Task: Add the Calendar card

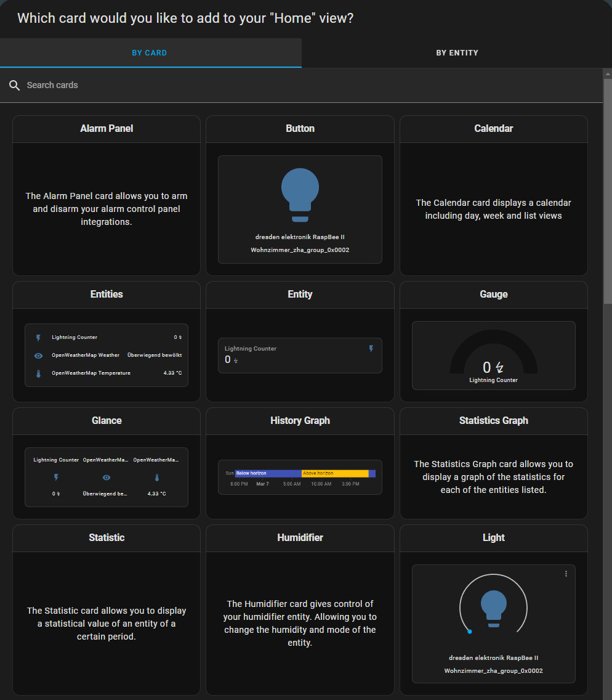Action: [x=493, y=195]
